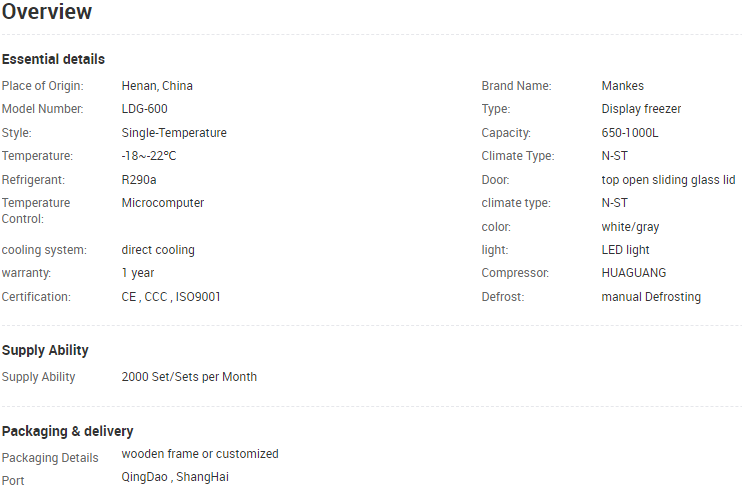Select the R290a refrigerant value
This screenshot has height=493, width=742.
pyautogui.click(x=139, y=180)
